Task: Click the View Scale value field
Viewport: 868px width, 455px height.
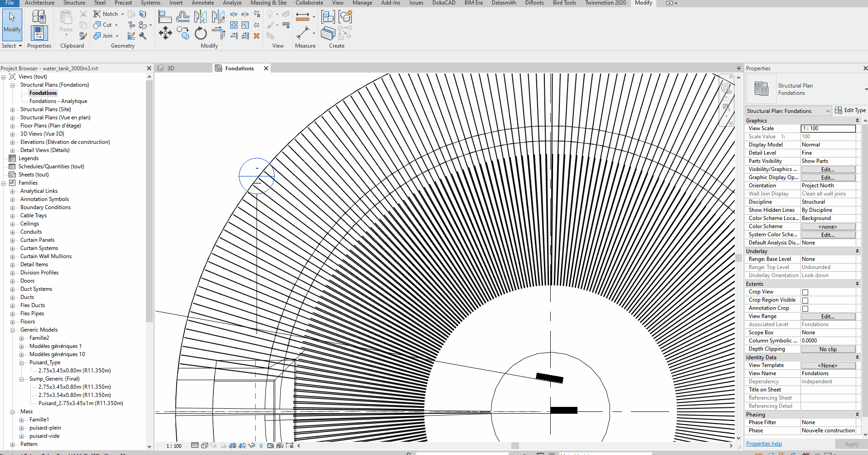Action: (828, 128)
